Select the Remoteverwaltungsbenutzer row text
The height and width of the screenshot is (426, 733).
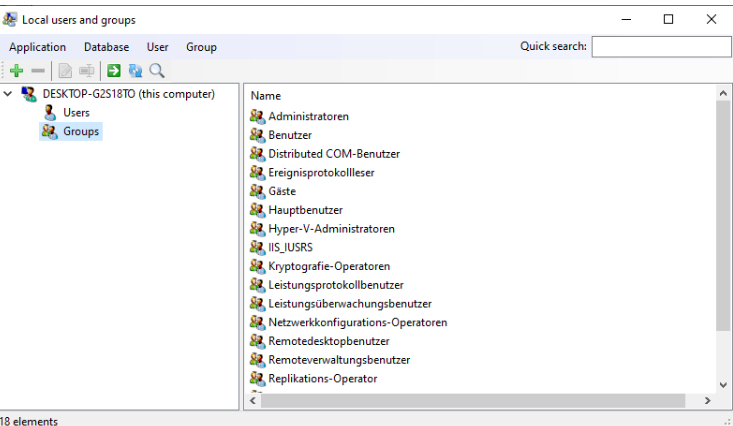point(339,360)
